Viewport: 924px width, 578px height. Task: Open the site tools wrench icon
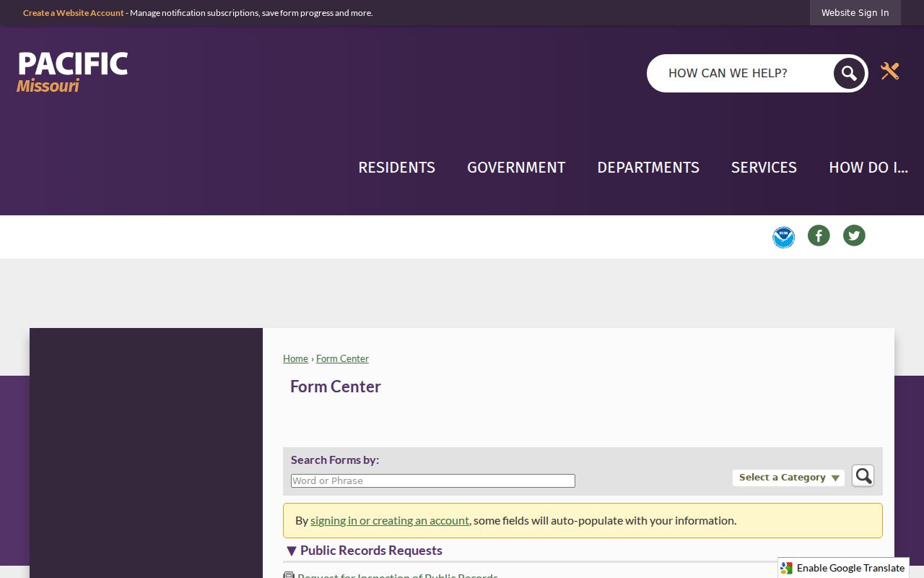coord(889,71)
